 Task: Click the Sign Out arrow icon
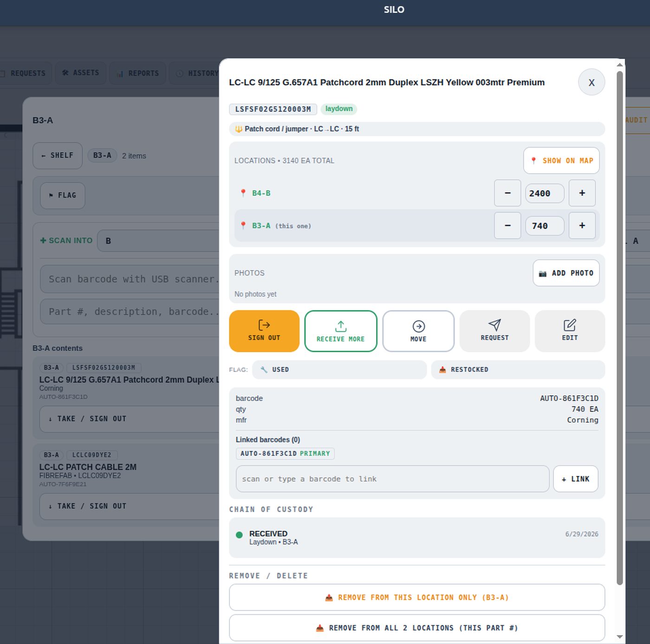264,325
